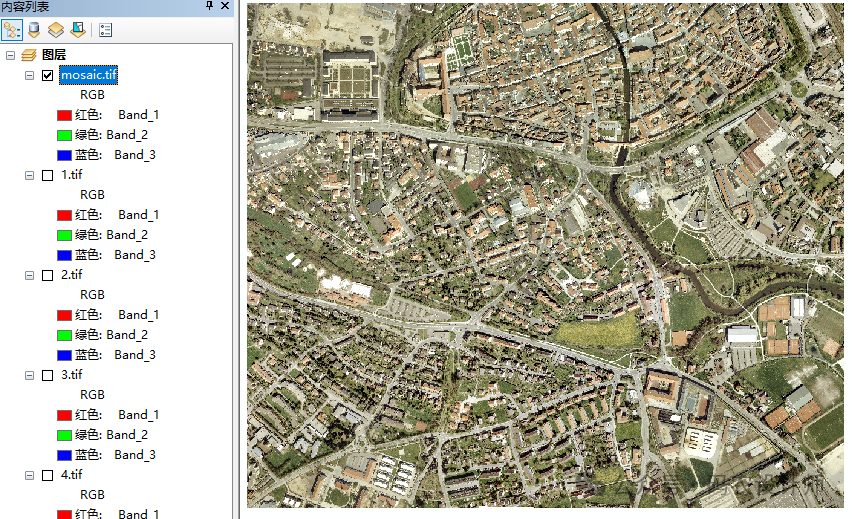
Task: Click List By Drawing Order icon
Action: tap(13, 29)
